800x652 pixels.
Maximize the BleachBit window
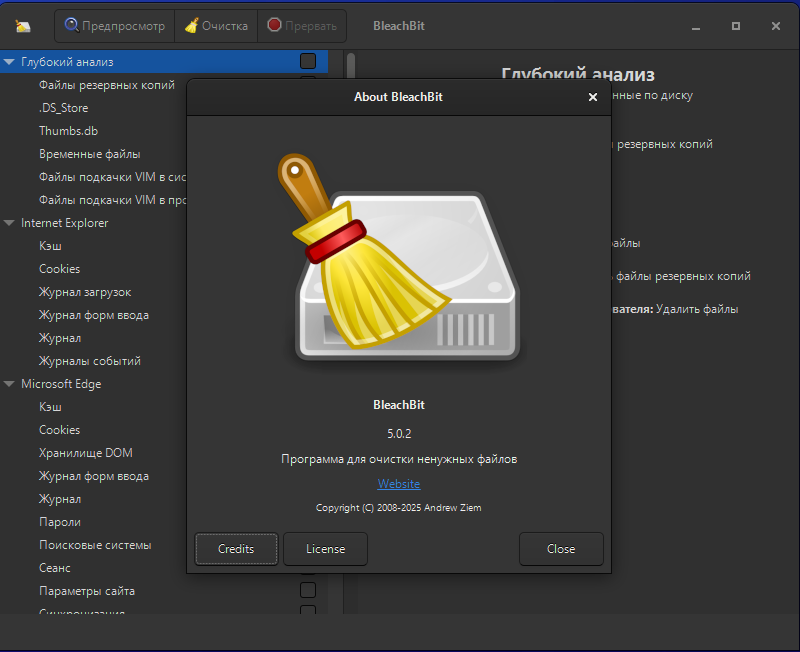click(736, 26)
